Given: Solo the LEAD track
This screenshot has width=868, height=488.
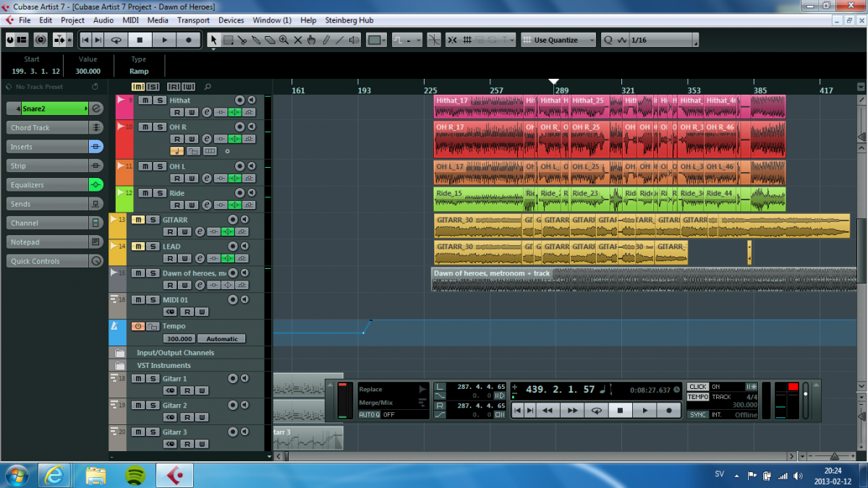Looking at the screenshot, I should [x=153, y=247].
